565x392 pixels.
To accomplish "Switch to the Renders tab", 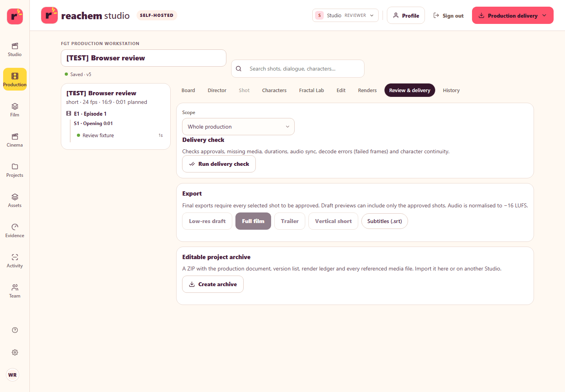I will click(x=367, y=90).
